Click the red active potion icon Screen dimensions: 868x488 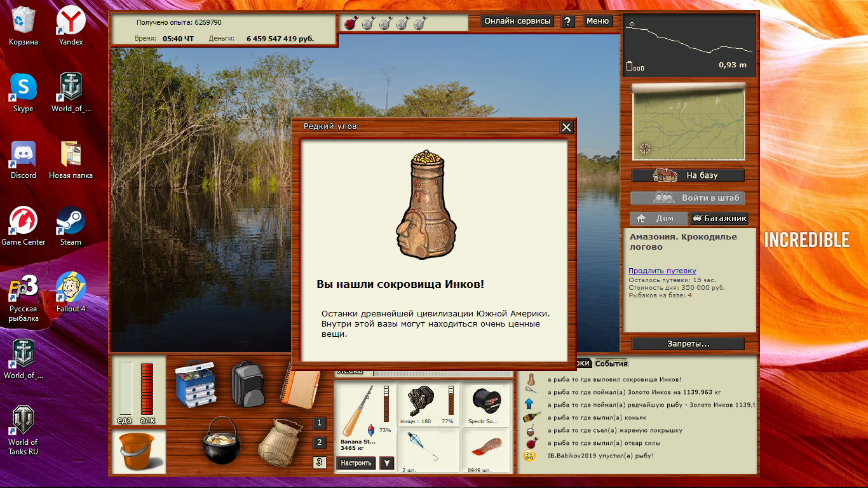click(x=349, y=24)
